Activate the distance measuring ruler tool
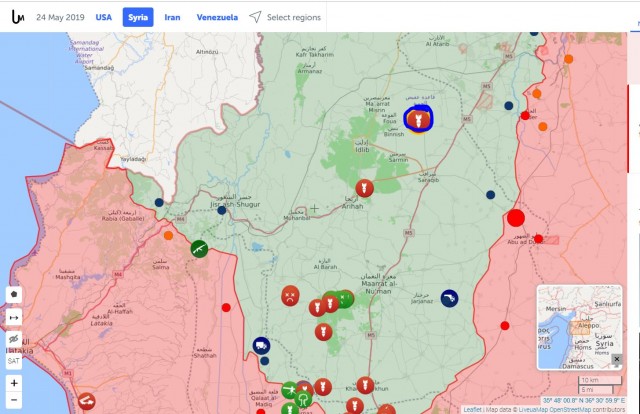 (x=14, y=317)
